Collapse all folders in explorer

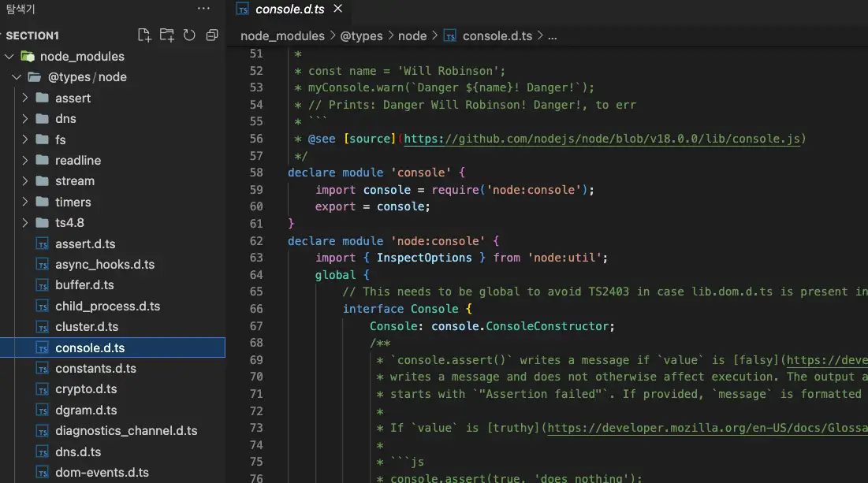[211, 35]
